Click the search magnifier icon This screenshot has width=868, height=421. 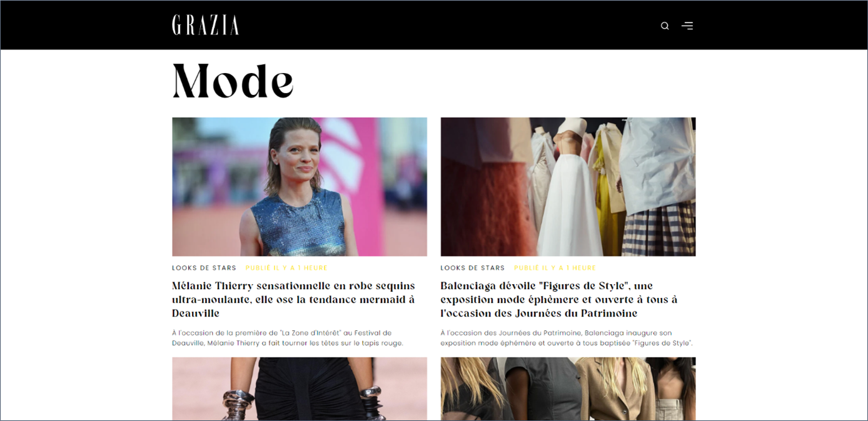tap(665, 26)
